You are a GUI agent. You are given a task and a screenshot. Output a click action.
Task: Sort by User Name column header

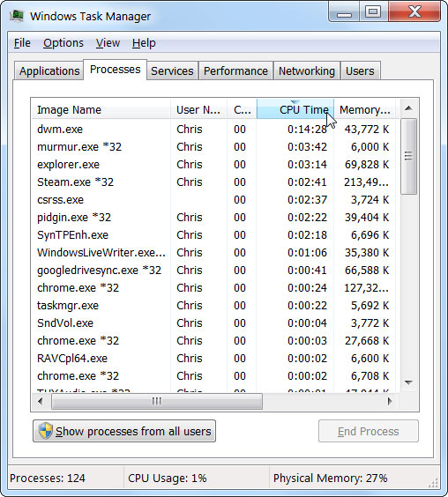[198, 109]
